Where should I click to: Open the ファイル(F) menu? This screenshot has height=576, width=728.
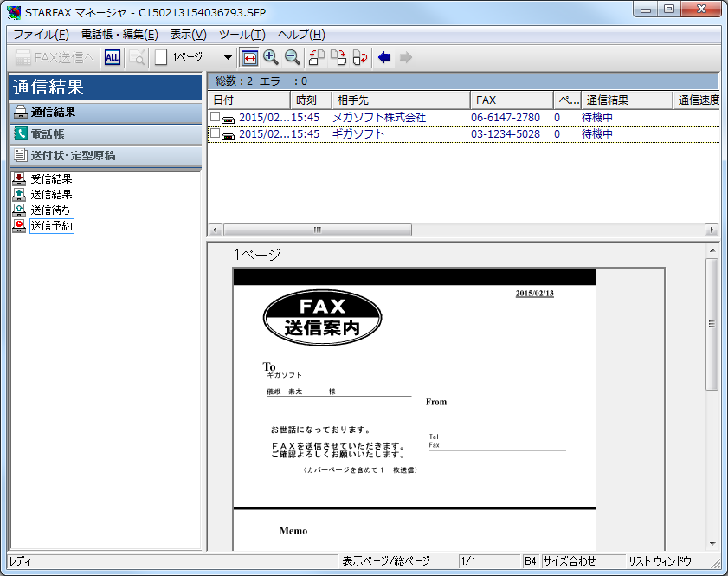tap(41, 35)
